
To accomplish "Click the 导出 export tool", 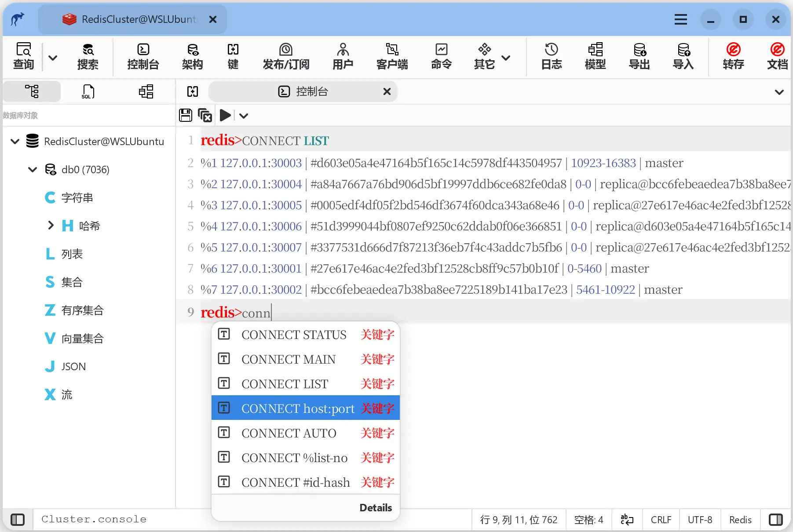I will (x=640, y=56).
